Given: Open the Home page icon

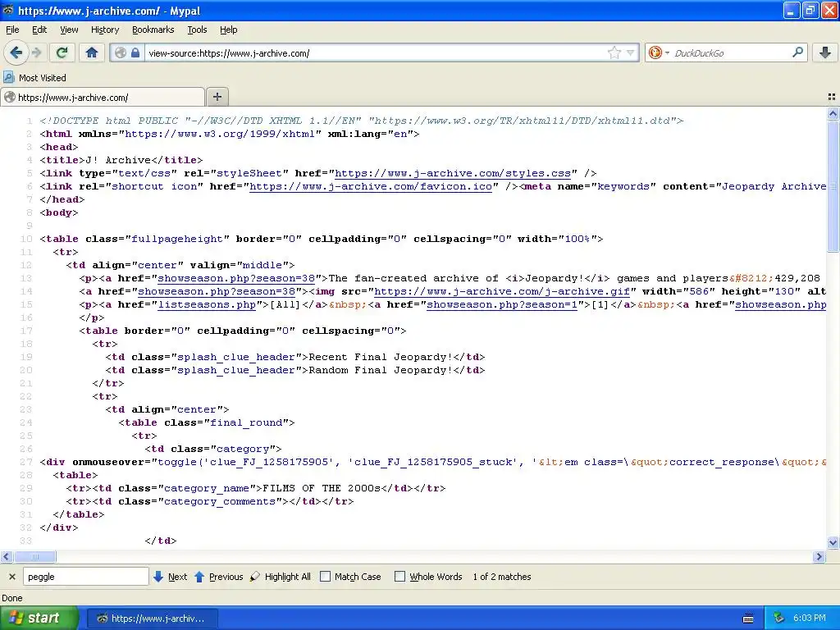Looking at the screenshot, I should coord(92,52).
